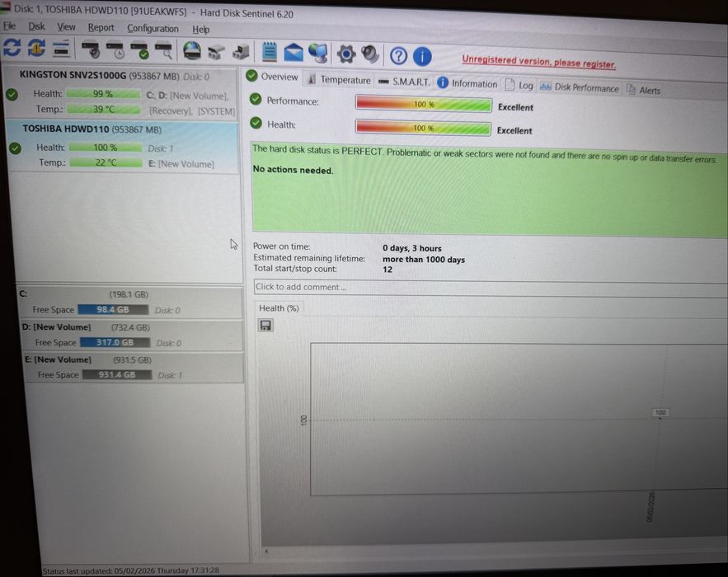Click the TOSHIBA 22 °C temperature bar
Viewport: 728px width, 577px height.
coord(106,162)
